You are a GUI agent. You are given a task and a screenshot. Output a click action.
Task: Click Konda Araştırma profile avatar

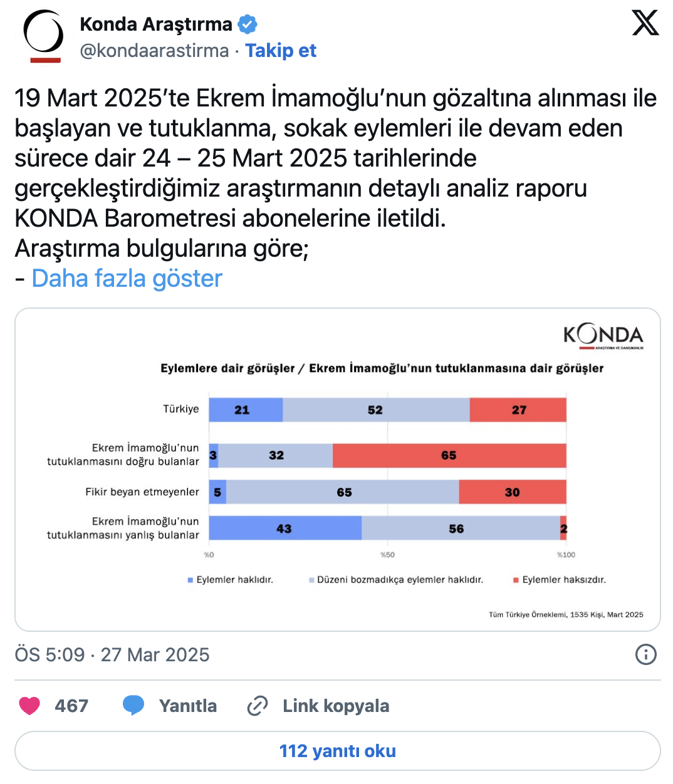point(44,36)
